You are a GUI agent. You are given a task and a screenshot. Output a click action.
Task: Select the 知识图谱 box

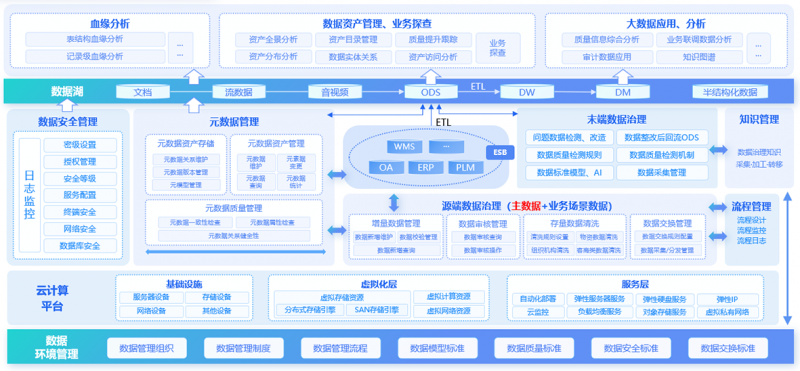click(699, 57)
